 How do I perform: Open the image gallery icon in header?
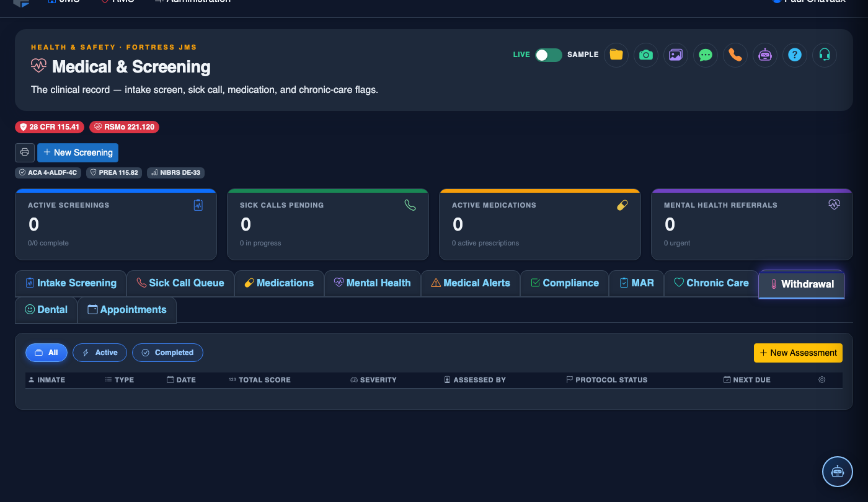(676, 55)
